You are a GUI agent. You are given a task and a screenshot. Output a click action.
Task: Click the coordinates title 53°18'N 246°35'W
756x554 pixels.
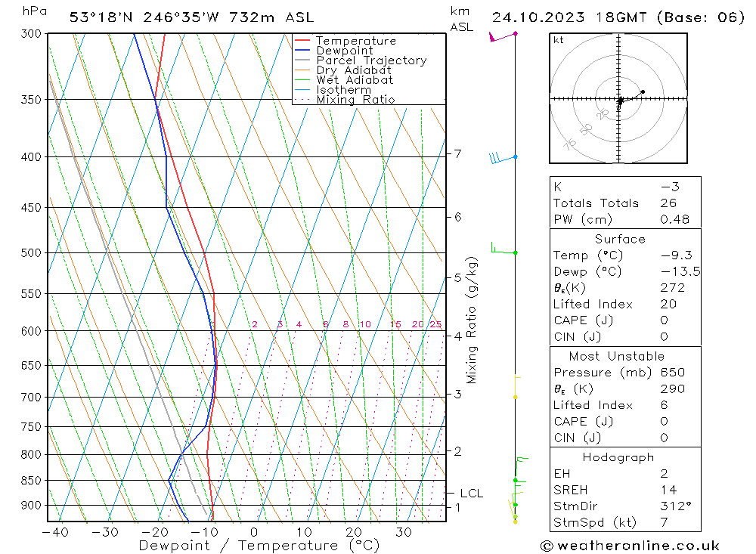pyautogui.click(x=144, y=17)
